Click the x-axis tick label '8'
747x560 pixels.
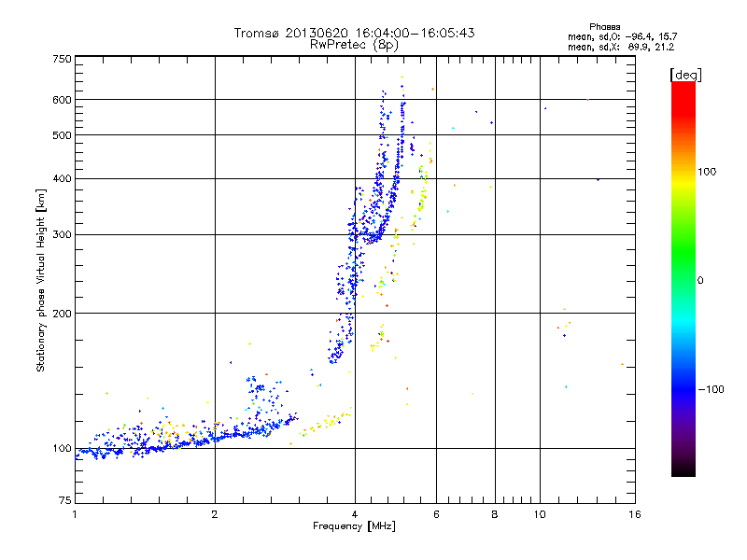[x=495, y=514]
